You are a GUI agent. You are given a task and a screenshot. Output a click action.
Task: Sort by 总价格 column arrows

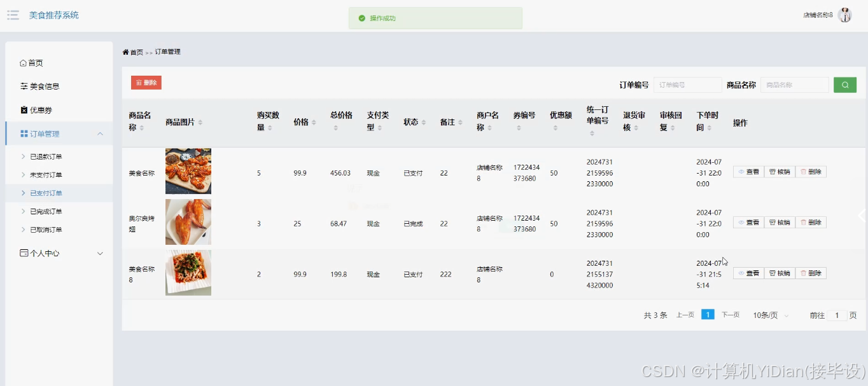(336, 128)
